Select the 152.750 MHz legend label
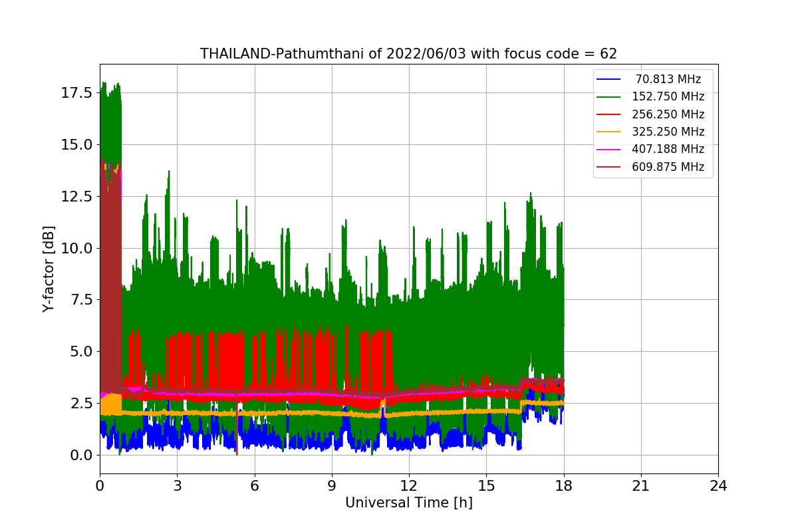798x532 pixels. click(668, 96)
